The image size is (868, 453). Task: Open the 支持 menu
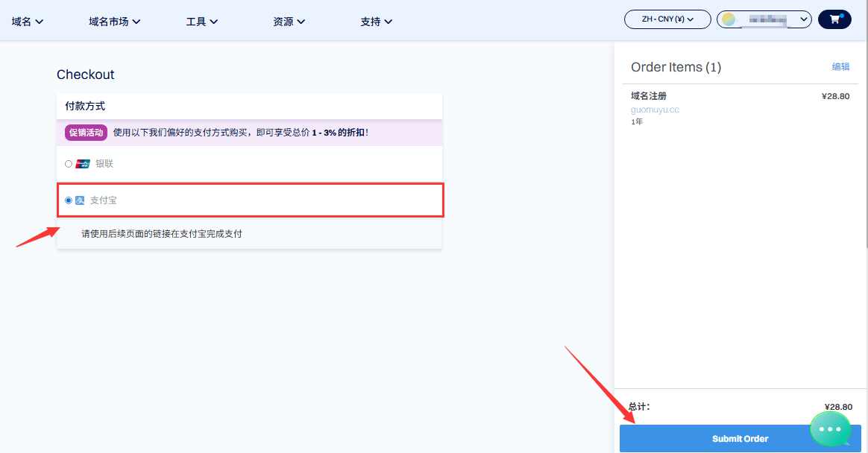point(377,22)
